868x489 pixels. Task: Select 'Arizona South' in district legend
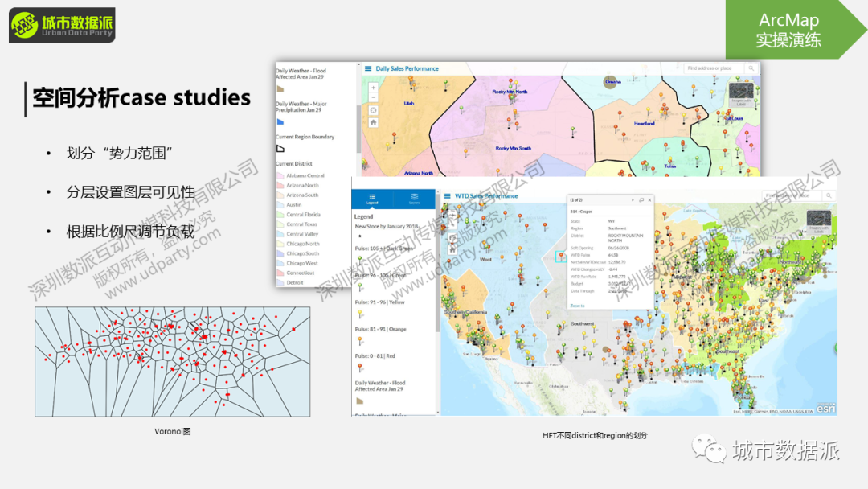pos(302,195)
